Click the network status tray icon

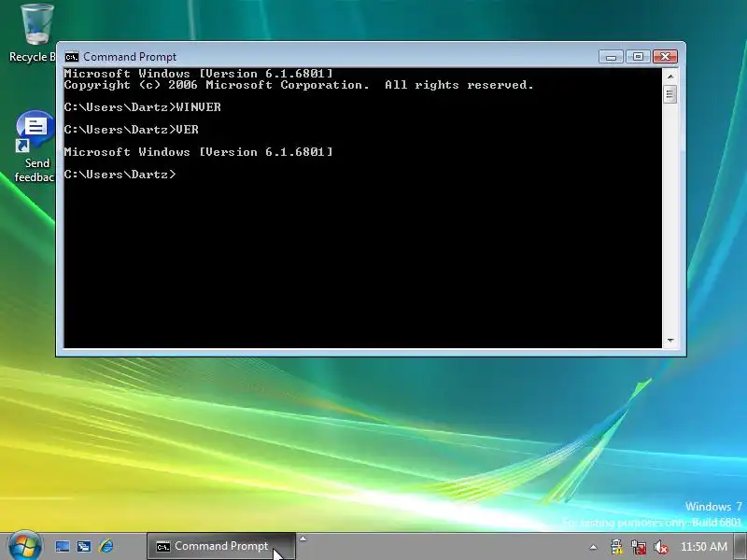[639, 547]
